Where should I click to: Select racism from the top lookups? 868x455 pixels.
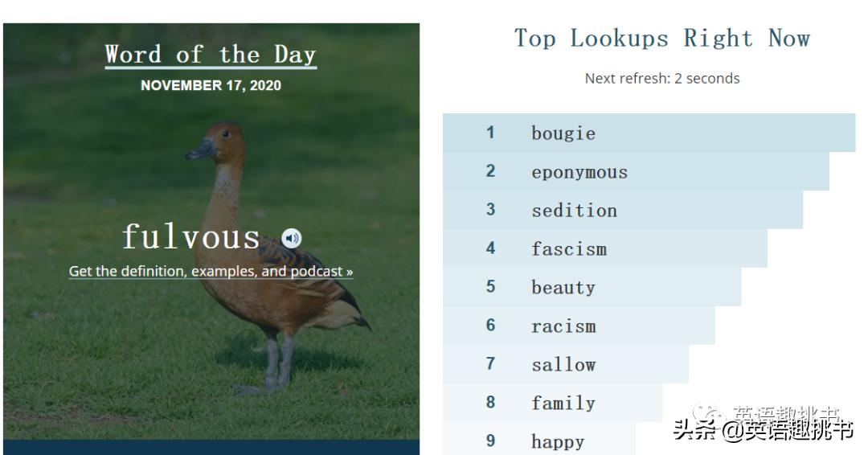pos(563,326)
